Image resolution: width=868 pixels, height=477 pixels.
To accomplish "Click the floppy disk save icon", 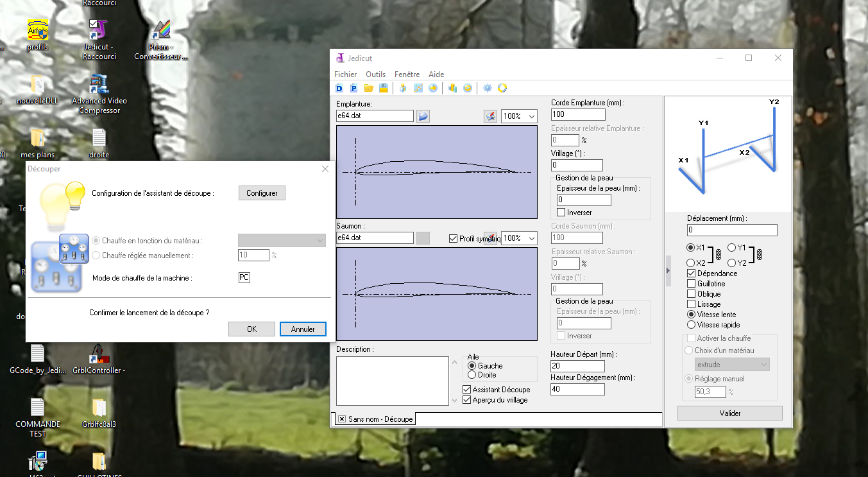I will 383,88.
